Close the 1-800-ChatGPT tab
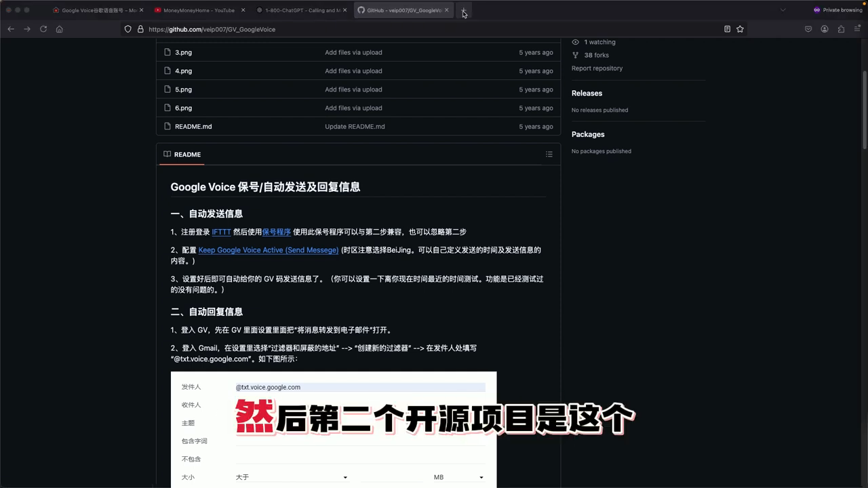868x488 pixels. pos(345,10)
